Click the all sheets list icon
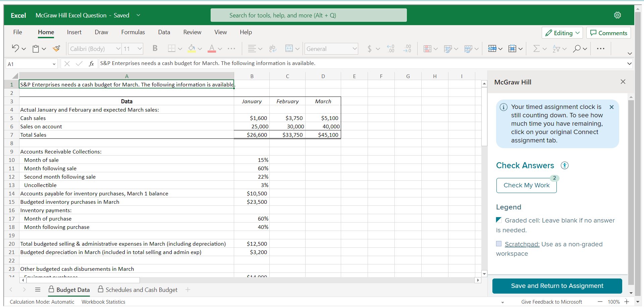Viewport: 644px width, 307px height. click(38, 290)
